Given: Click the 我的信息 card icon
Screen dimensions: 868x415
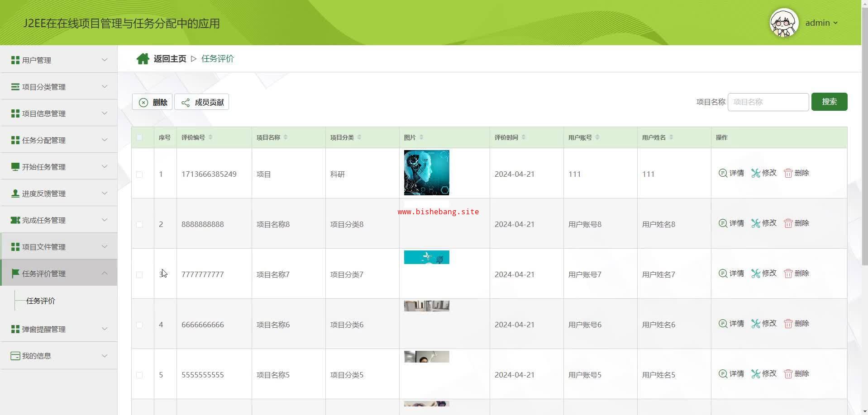Looking at the screenshot, I should 15,356.
